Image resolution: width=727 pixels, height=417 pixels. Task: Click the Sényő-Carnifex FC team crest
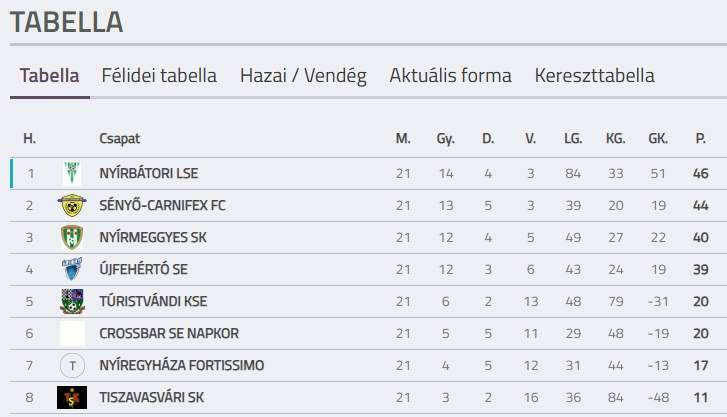[72, 205]
